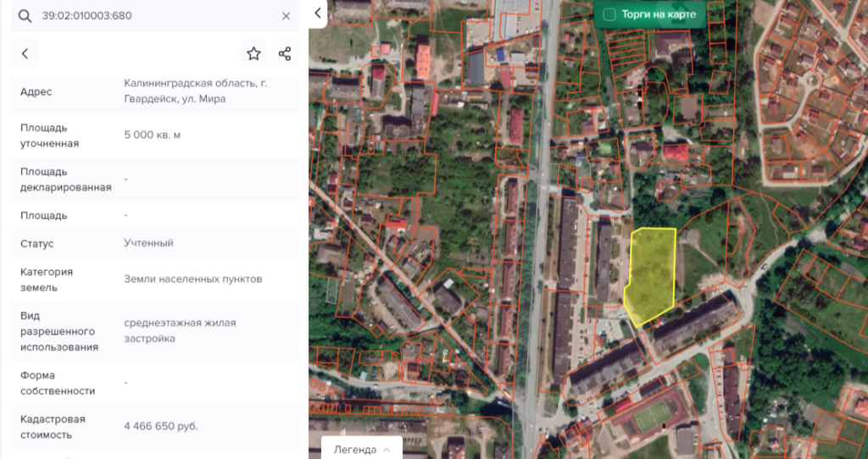Click the Статус row value Учтенный

point(148,243)
